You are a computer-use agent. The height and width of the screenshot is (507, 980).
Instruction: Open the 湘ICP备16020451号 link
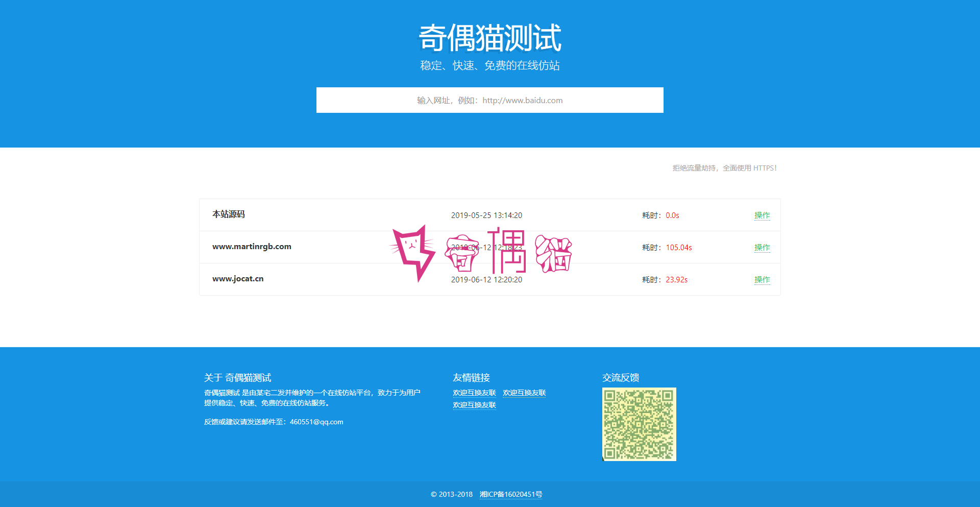point(511,494)
